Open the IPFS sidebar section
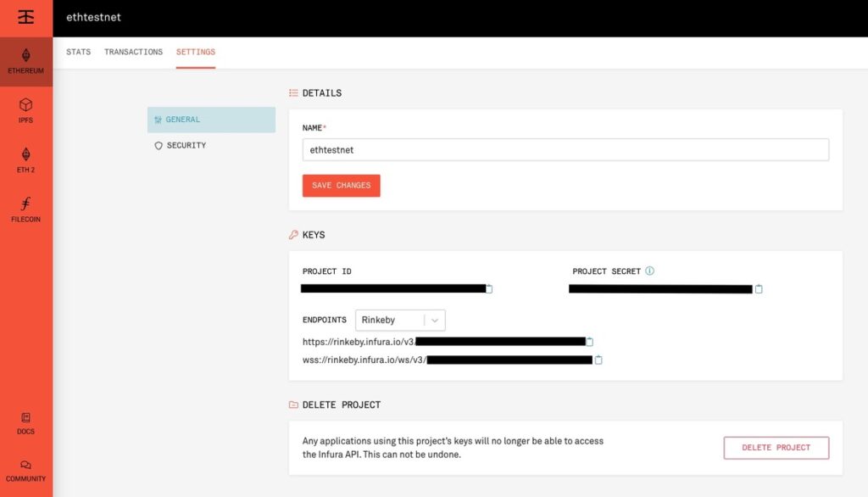The width and height of the screenshot is (868, 497). [x=26, y=111]
